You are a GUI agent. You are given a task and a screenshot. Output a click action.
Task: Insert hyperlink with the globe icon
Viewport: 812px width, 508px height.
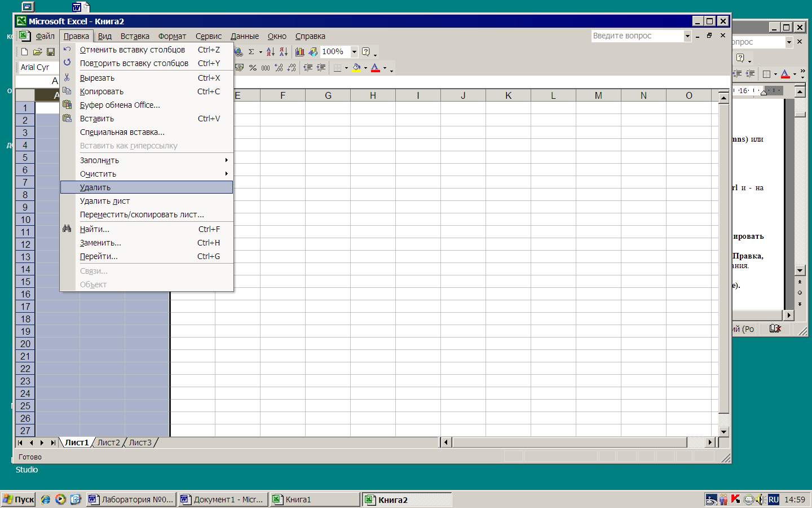point(239,52)
